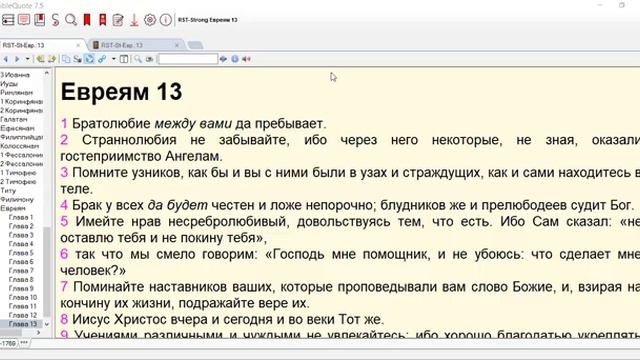Open the module list icon in main toolbar
The height and width of the screenshot is (360, 640).
coord(8,20)
